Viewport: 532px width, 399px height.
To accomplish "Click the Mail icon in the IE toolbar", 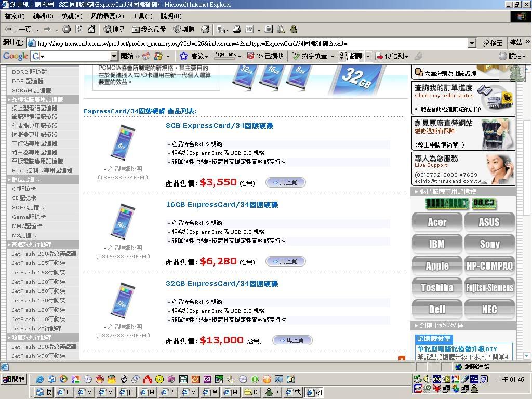I will pos(220,30).
